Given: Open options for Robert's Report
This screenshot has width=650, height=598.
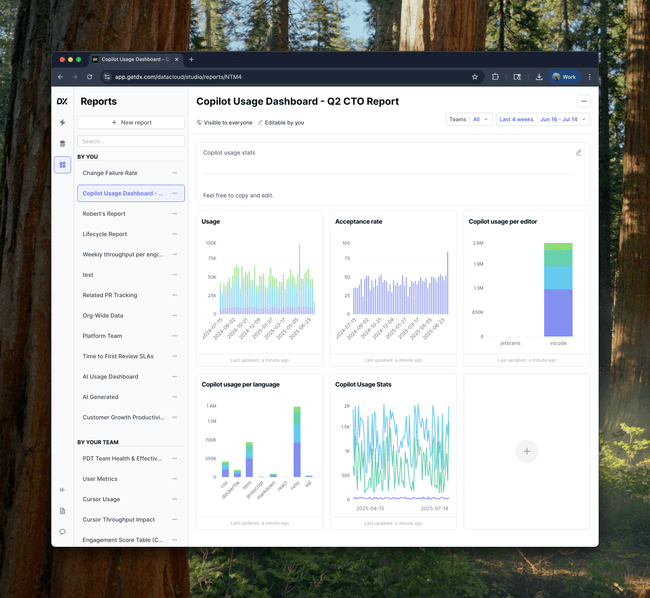Looking at the screenshot, I should tap(175, 213).
